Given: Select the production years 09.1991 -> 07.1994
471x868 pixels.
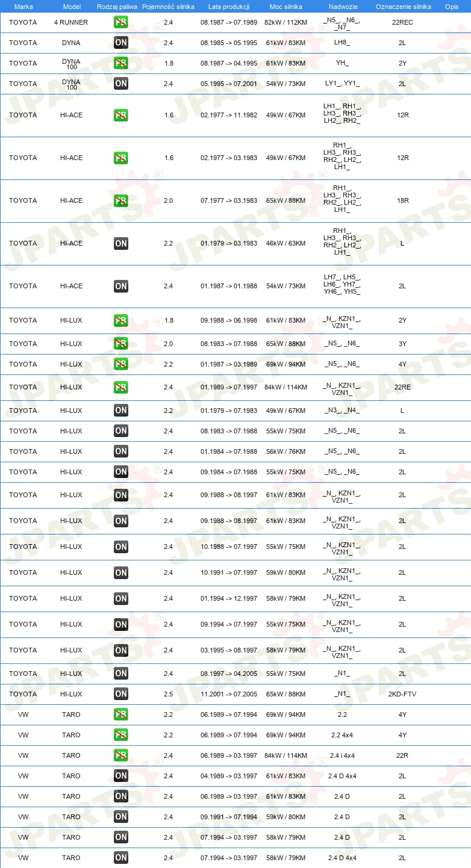Looking at the screenshot, I should click(229, 817).
